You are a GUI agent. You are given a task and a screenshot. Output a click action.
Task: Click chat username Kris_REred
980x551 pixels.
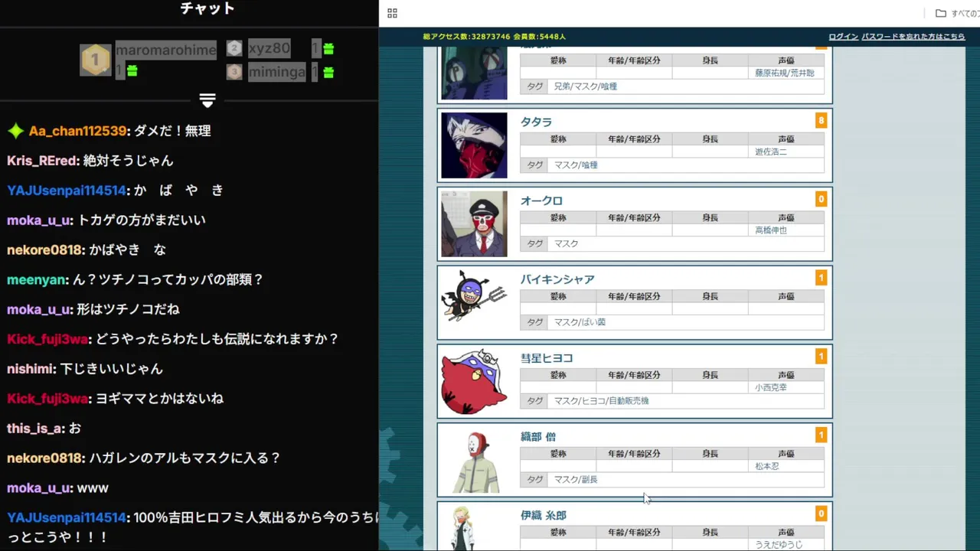pyautogui.click(x=41, y=161)
